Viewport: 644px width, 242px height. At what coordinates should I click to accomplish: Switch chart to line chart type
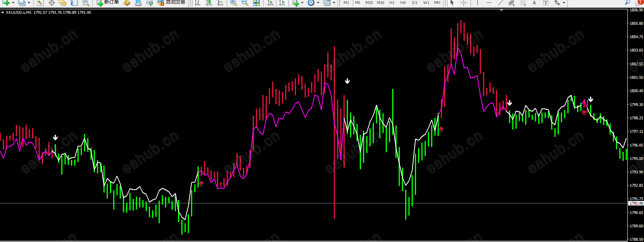[x=220, y=2]
